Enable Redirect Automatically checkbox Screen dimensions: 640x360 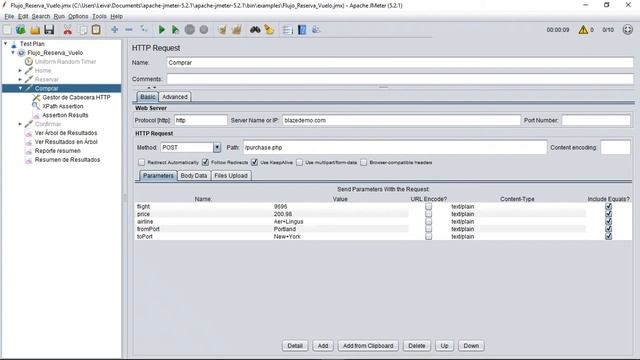click(142, 162)
